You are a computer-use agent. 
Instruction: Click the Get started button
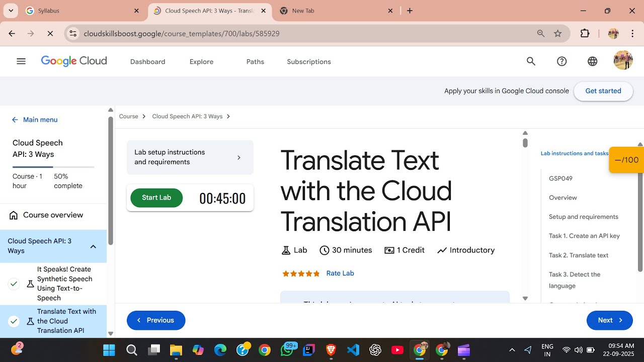coord(603,91)
